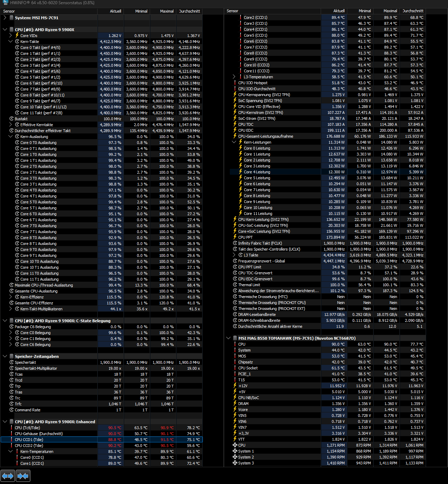
Task: Click the Trfc timing row label
Action: (x=18, y=404)
